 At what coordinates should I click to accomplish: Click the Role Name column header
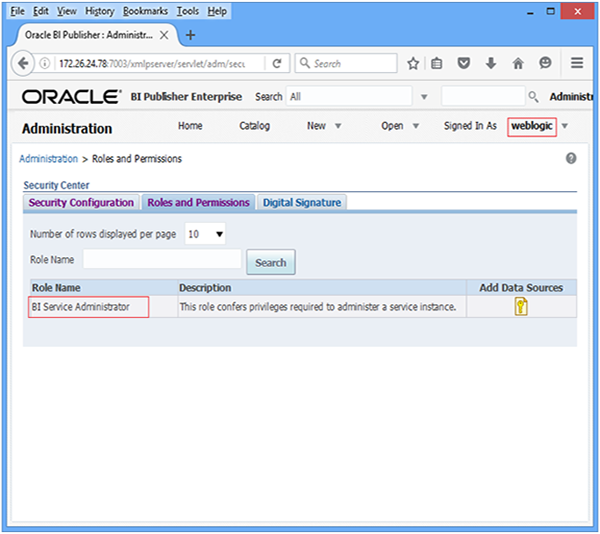[104, 288]
